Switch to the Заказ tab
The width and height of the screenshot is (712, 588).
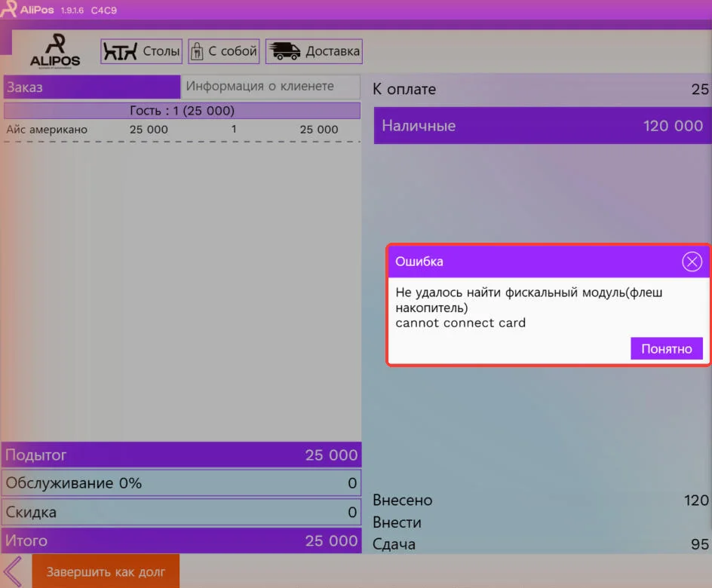tap(92, 87)
